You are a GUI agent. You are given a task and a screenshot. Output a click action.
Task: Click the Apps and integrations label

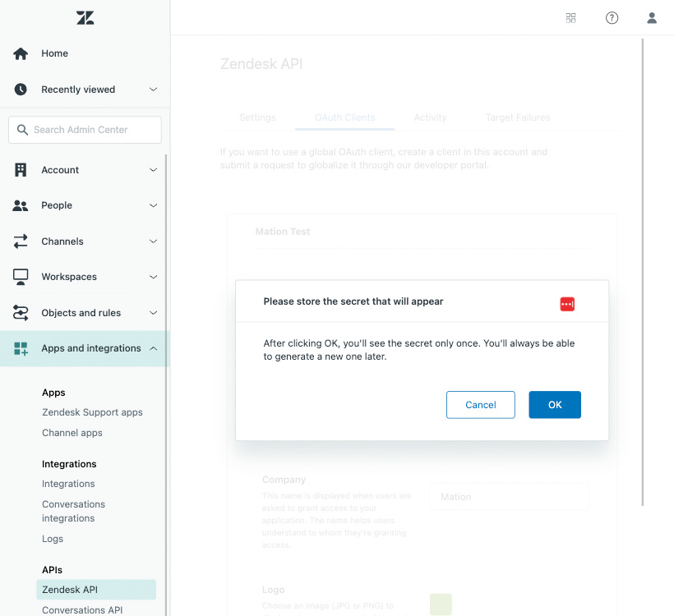tap(91, 348)
